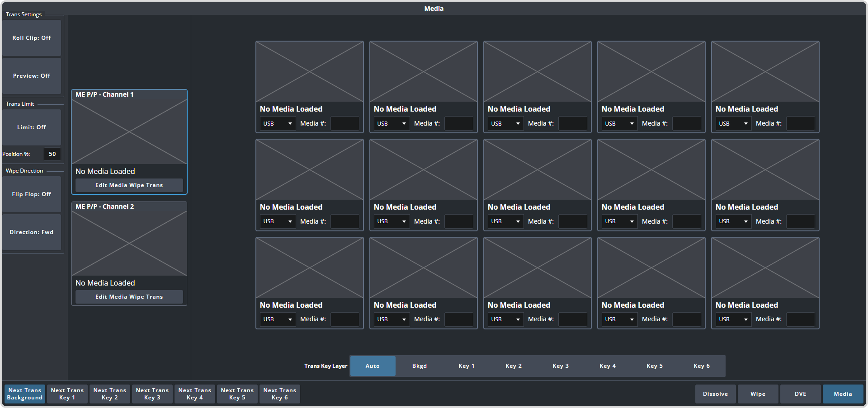Open USB dropdown in top row, first media slot
This screenshot has height=408, width=868.
point(278,124)
